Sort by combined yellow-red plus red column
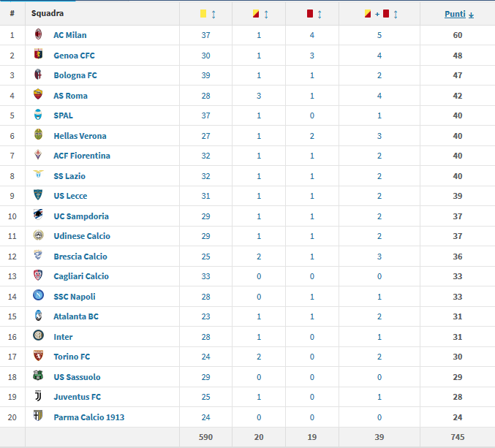Screen dimensions: 495x448 [x=396, y=15]
